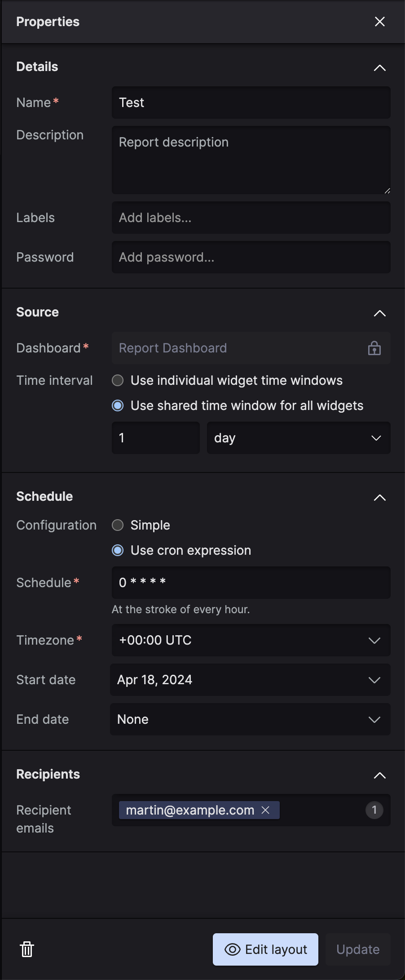This screenshot has height=980, width=405.
Task: Open the Timezone dropdown
Action: pyautogui.click(x=251, y=640)
